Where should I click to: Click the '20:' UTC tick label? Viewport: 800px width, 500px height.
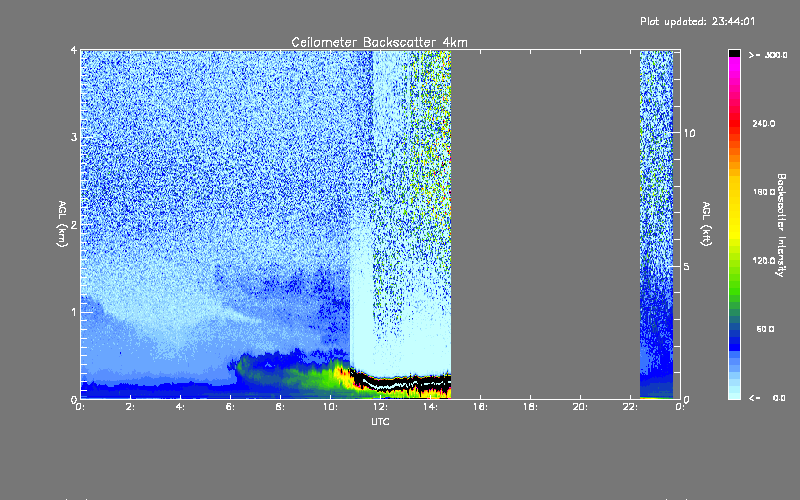pyautogui.click(x=580, y=407)
